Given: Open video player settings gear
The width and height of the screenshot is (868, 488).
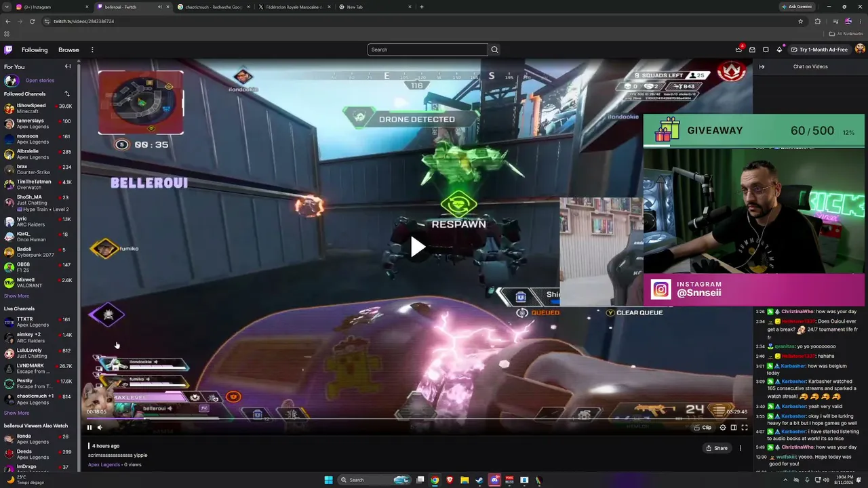Looking at the screenshot, I should pyautogui.click(x=722, y=428).
